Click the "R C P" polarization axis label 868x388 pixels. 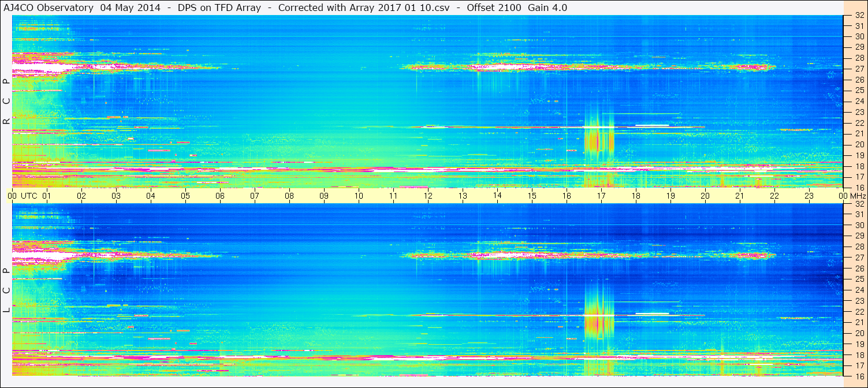pyautogui.click(x=6, y=101)
